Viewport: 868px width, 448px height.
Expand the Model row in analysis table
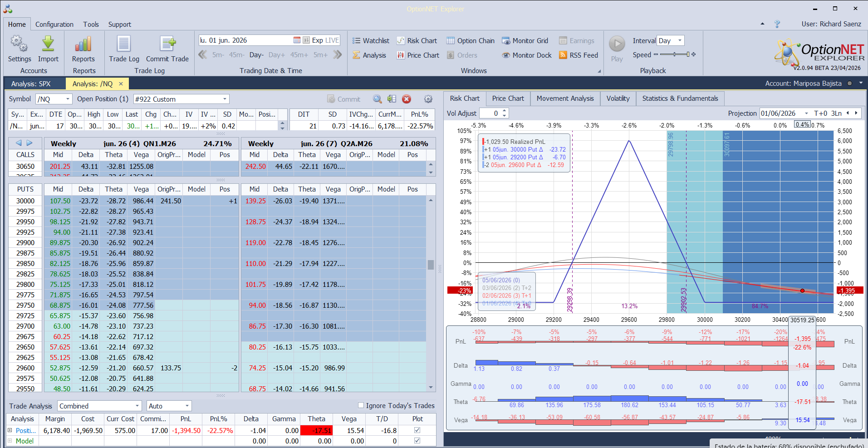(10, 441)
